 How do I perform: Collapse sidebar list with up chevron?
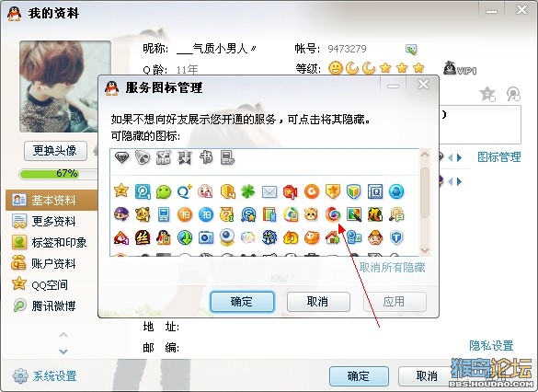tap(63, 334)
